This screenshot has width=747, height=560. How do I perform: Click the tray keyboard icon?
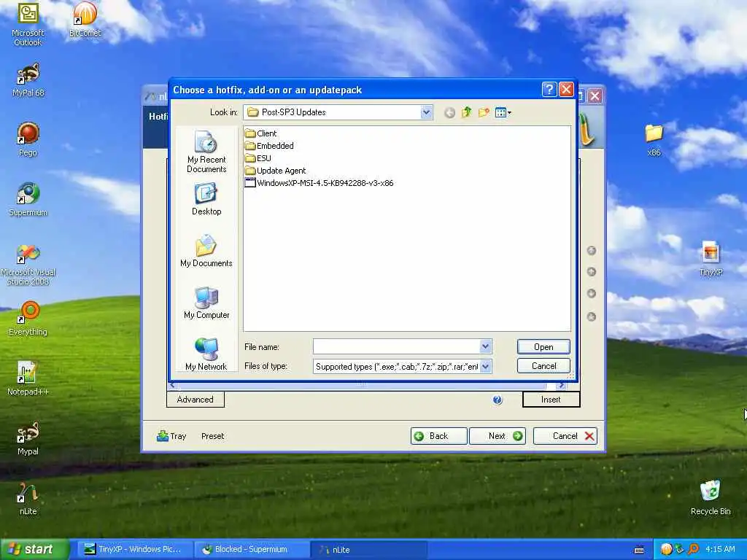[x=639, y=550]
